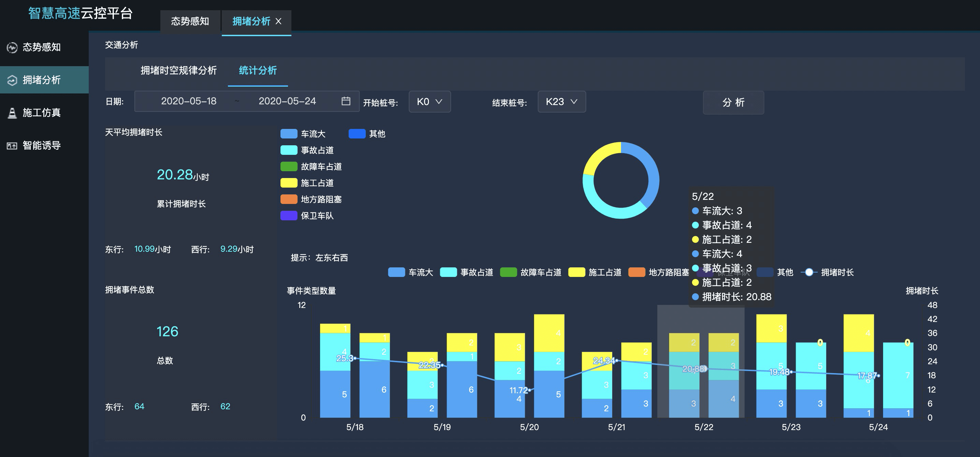This screenshot has height=457, width=980.
Task: Toggle 地方路阻塞 in the bar chart legend
Action: (x=659, y=272)
